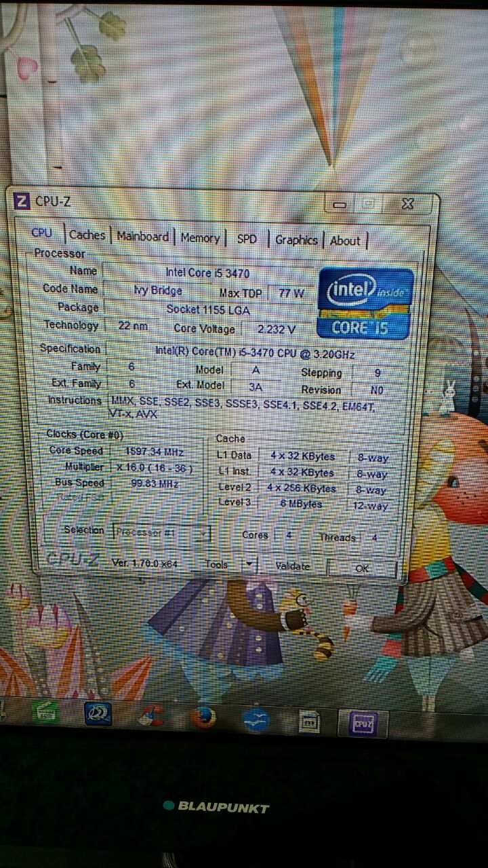Open the blue bird taskbar icon
This screenshot has height=868, width=488.
click(x=257, y=719)
